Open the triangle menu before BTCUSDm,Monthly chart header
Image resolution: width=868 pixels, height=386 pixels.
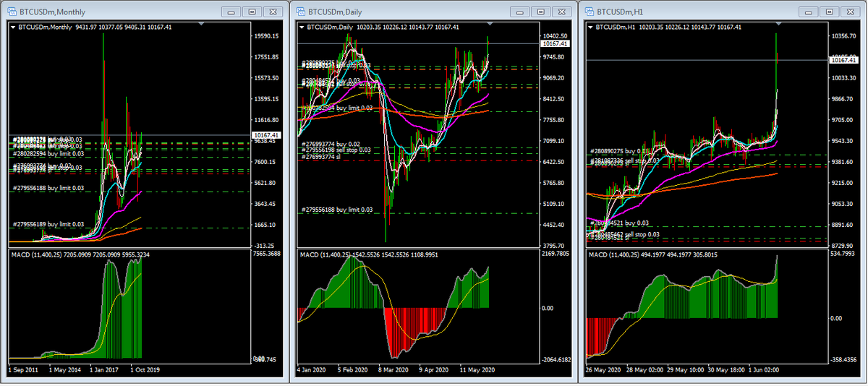(x=13, y=27)
